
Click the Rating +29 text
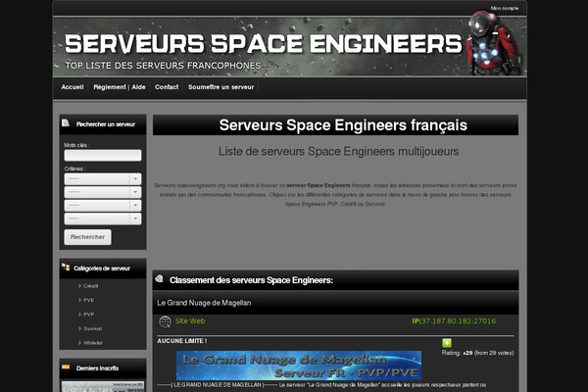[x=478, y=353]
